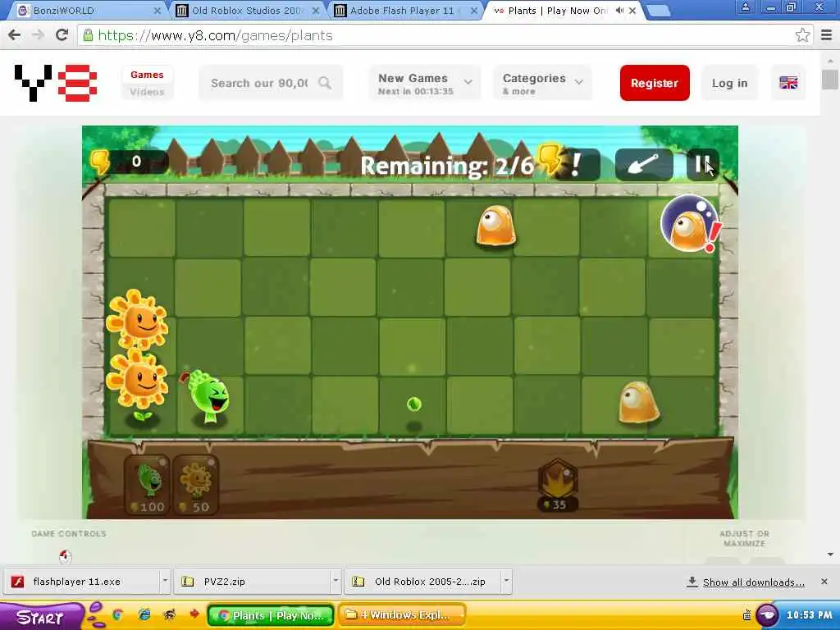The width and height of the screenshot is (840, 630).
Task: Open PVZ2.zip download
Action: pyautogui.click(x=253, y=582)
